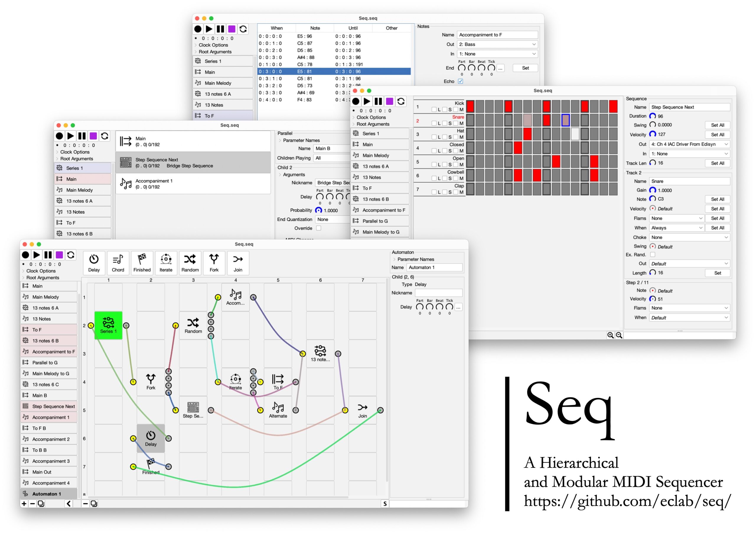Toggle the Override checkbox in Parallel window

click(318, 228)
